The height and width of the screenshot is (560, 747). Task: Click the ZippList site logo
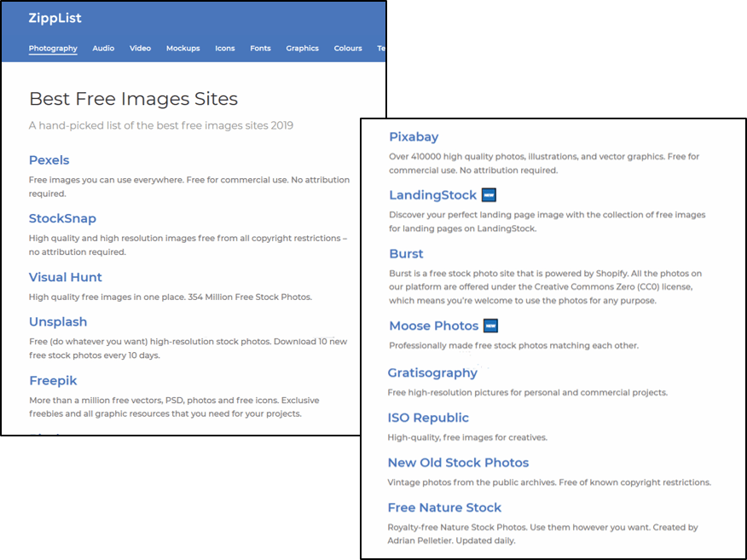[x=55, y=18]
